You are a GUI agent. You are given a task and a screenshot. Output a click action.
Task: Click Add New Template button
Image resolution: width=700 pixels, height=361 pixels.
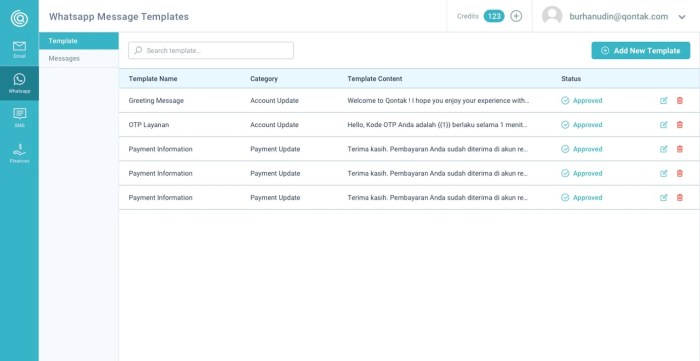(641, 50)
